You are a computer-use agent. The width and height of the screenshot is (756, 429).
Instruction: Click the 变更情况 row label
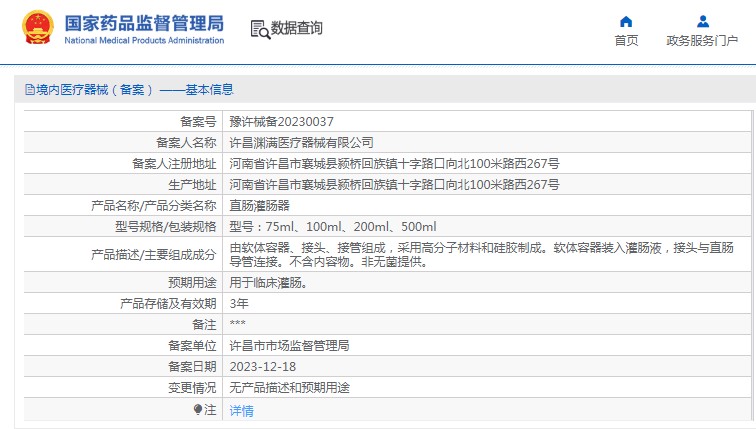192,388
